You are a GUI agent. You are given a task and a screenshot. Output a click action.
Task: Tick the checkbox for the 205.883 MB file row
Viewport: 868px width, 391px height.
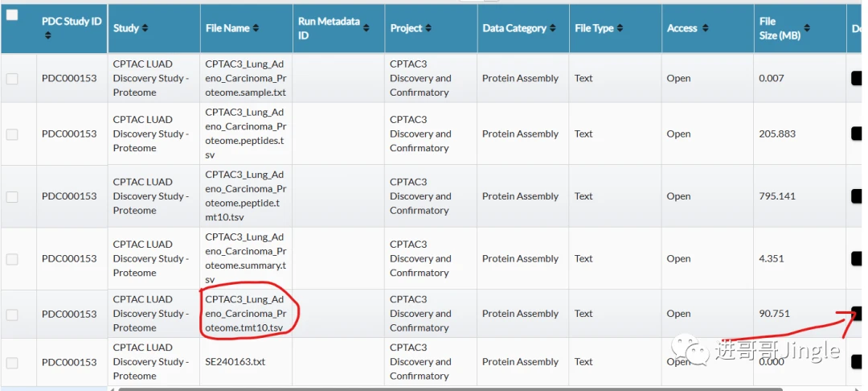(12, 134)
